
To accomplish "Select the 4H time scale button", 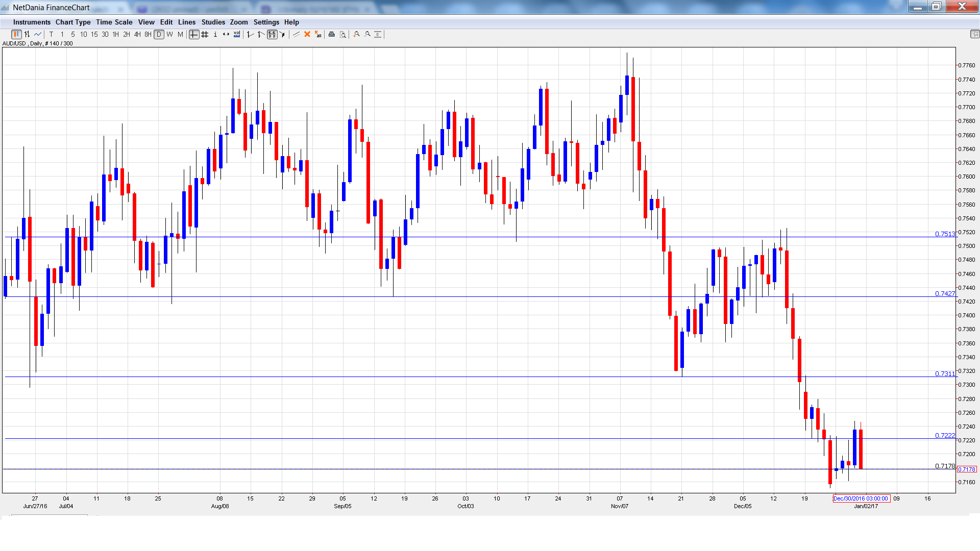I will pos(137,34).
